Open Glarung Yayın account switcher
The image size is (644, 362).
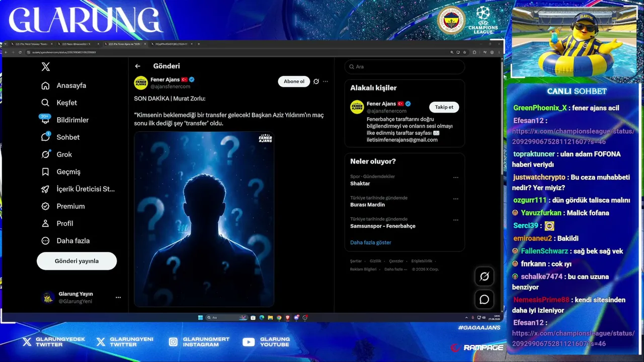(82, 297)
